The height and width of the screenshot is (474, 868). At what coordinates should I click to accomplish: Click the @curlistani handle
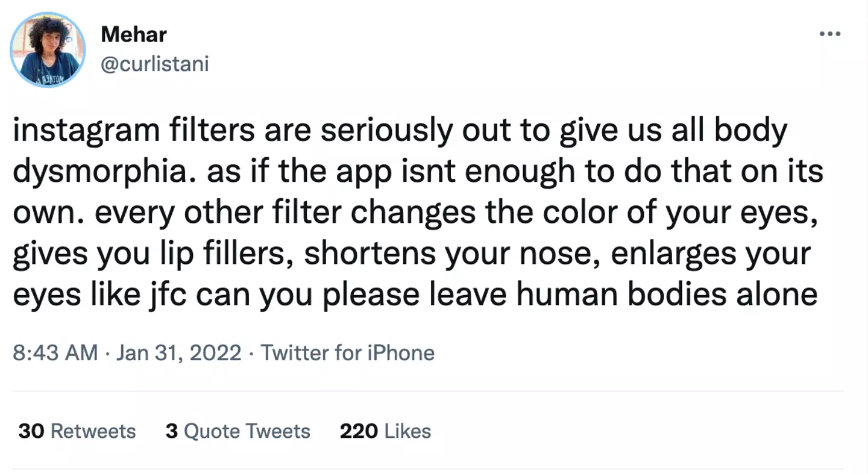click(x=154, y=63)
